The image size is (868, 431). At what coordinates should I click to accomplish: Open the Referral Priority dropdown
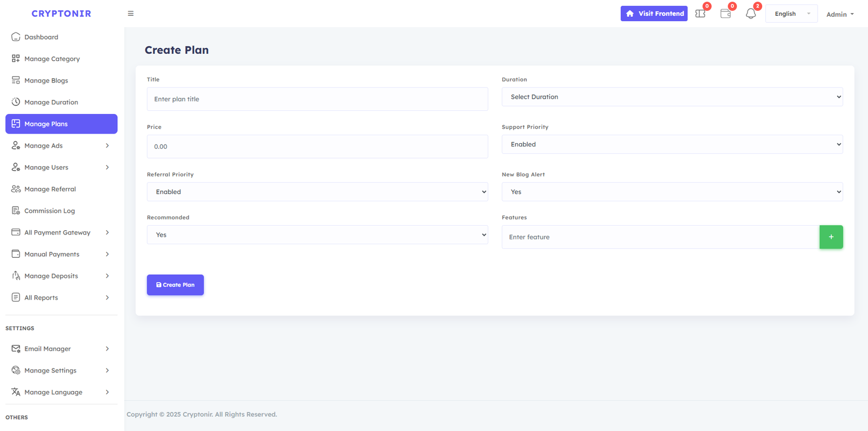317,192
